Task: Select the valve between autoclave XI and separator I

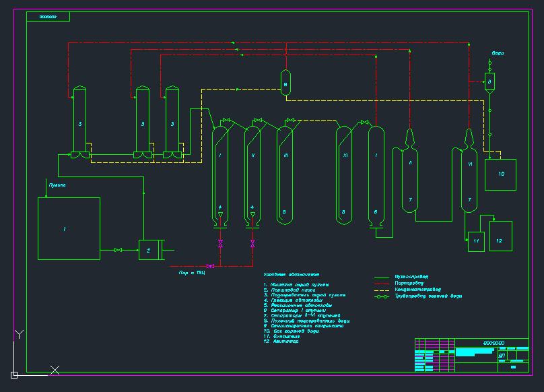Action: pyautogui.click(x=365, y=122)
